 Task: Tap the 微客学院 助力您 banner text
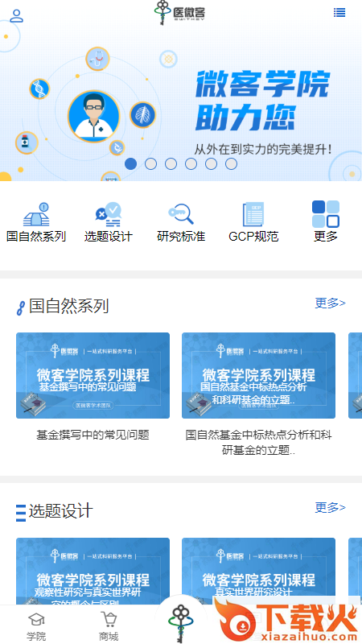(263, 100)
